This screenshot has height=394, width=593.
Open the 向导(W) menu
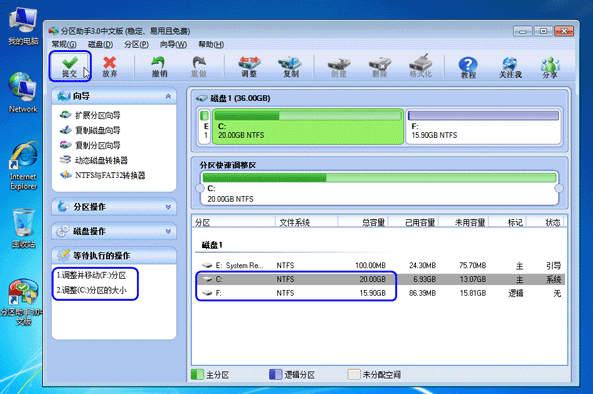point(173,44)
